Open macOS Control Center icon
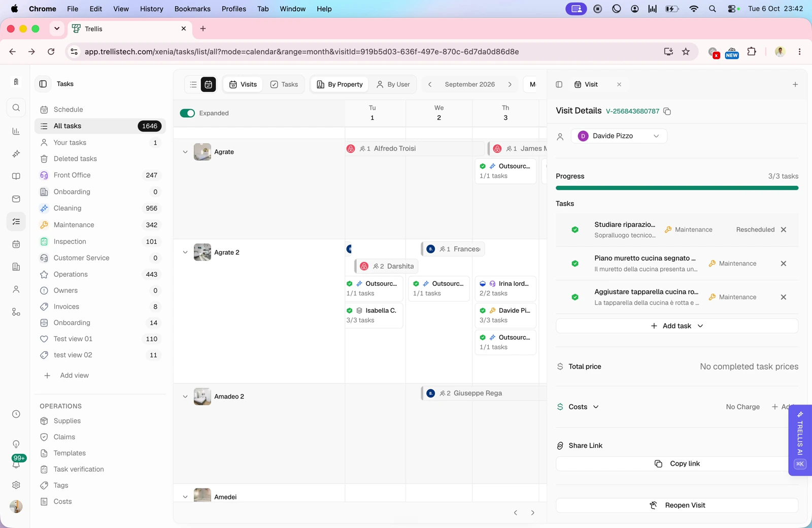The width and height of the screenshot is (812, 528). (732, 9)
